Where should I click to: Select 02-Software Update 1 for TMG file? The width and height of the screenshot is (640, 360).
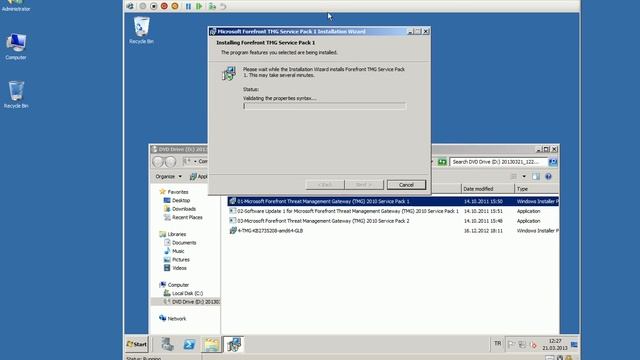(393, 211)
